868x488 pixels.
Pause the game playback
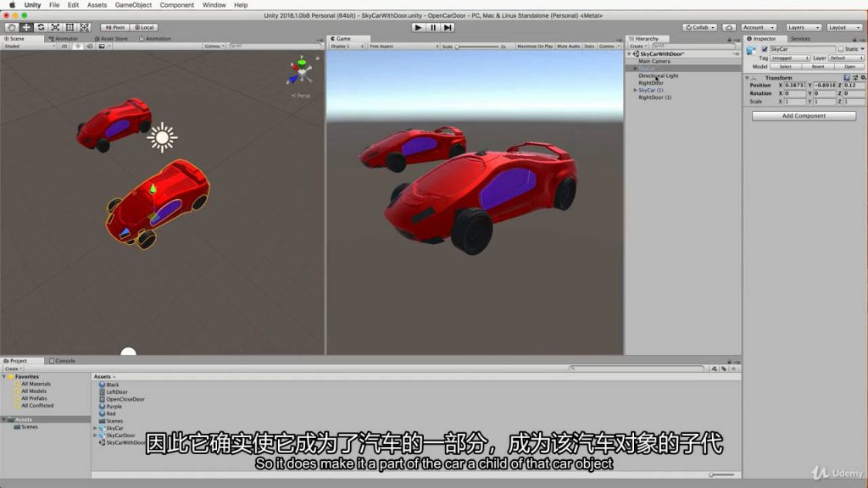[433, 27]
